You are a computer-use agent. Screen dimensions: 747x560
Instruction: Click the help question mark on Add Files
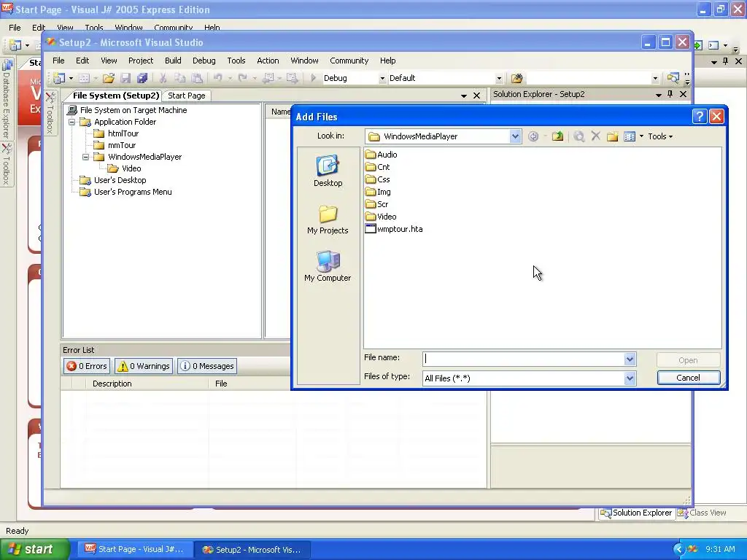pos(699,116)
